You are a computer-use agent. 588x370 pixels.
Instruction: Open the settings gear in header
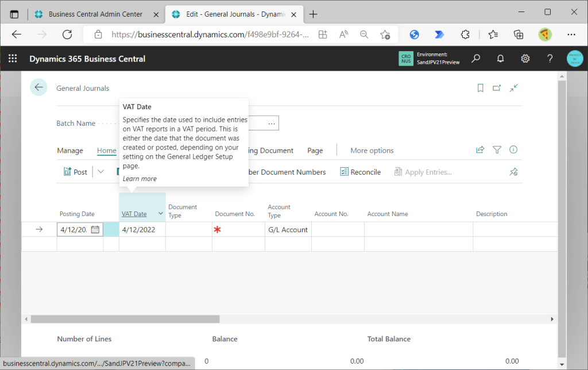pos(525,59)
